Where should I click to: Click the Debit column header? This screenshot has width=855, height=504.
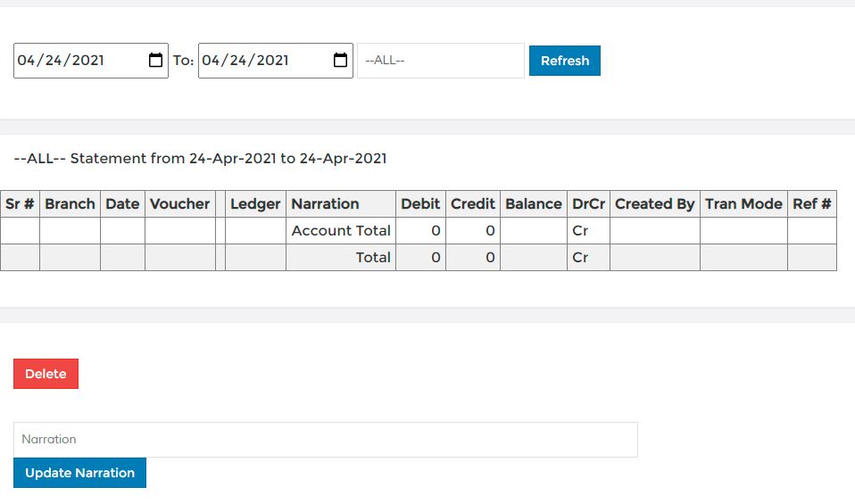[420, 203]
